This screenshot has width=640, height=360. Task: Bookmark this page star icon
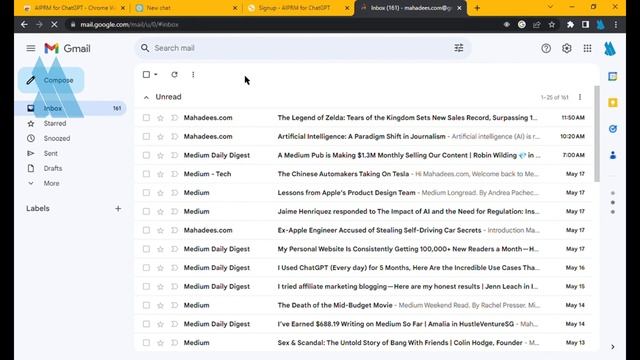tap(552, 24)
